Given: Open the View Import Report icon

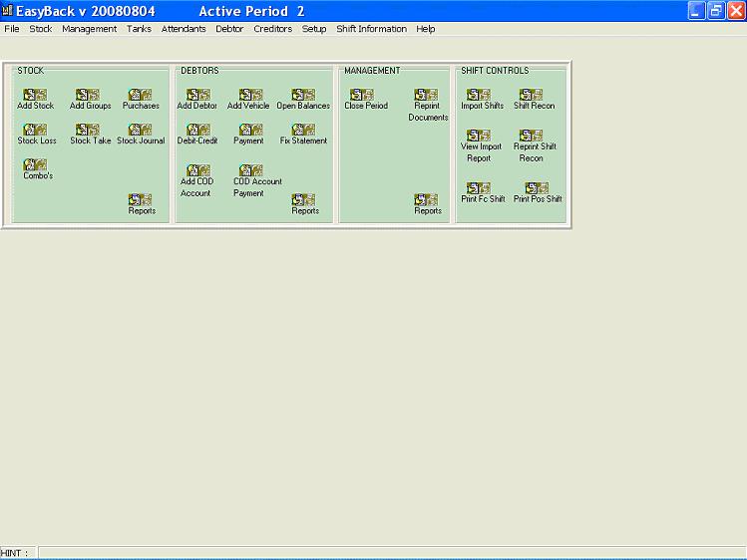Looking at the screenshot, I should click(479, 136).
